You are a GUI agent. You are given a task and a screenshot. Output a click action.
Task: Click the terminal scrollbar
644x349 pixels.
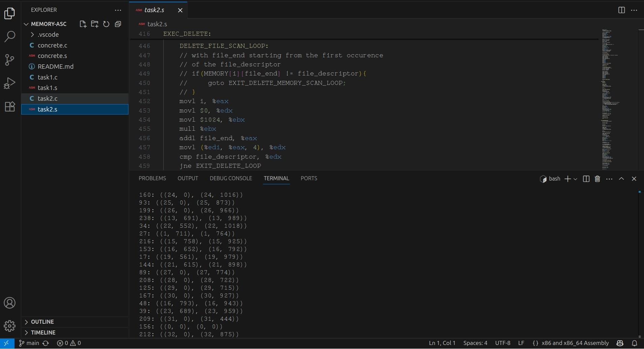pyautogui.click(x=640, y=264)
